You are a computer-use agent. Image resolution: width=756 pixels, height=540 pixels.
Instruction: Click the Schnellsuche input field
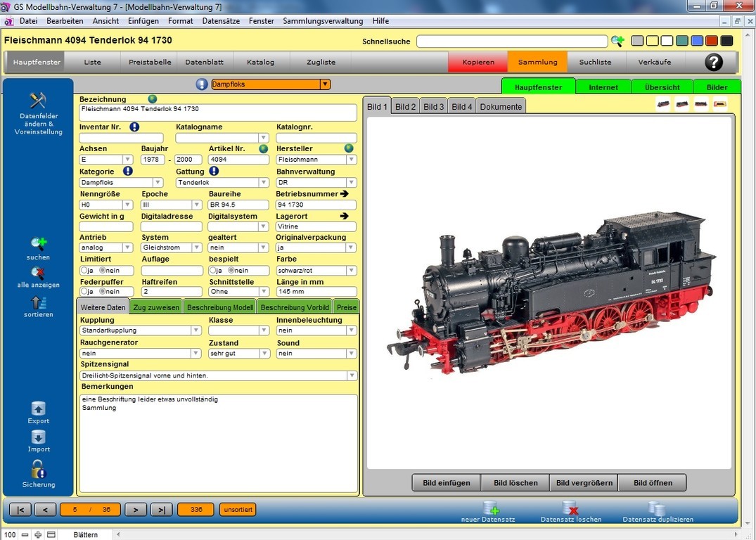tap(512, 41)
